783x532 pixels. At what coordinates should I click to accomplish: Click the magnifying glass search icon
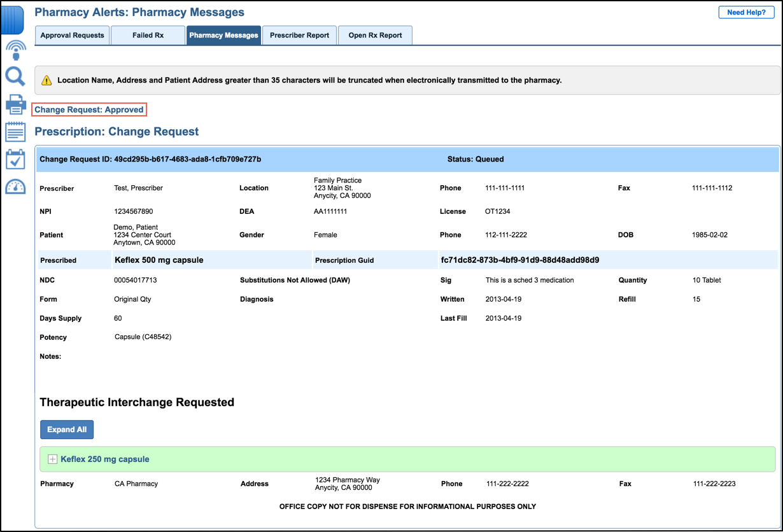pos(15,77)
